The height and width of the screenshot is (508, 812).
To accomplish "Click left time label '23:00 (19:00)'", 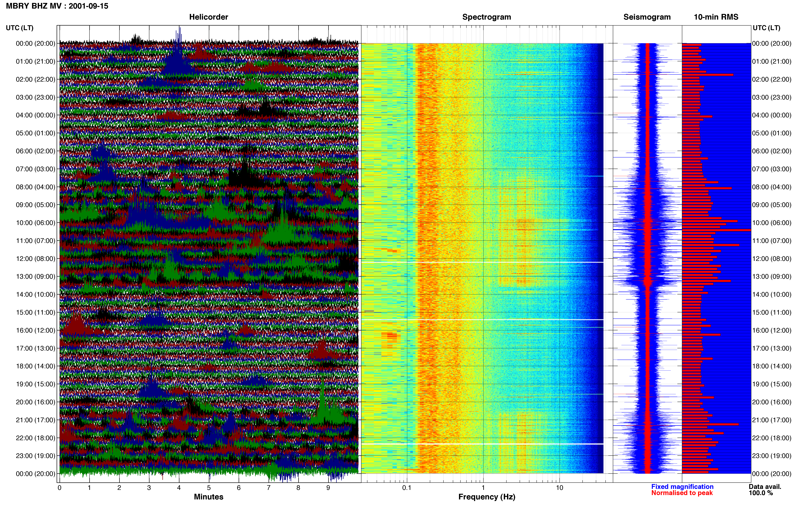I will (36, 456).
